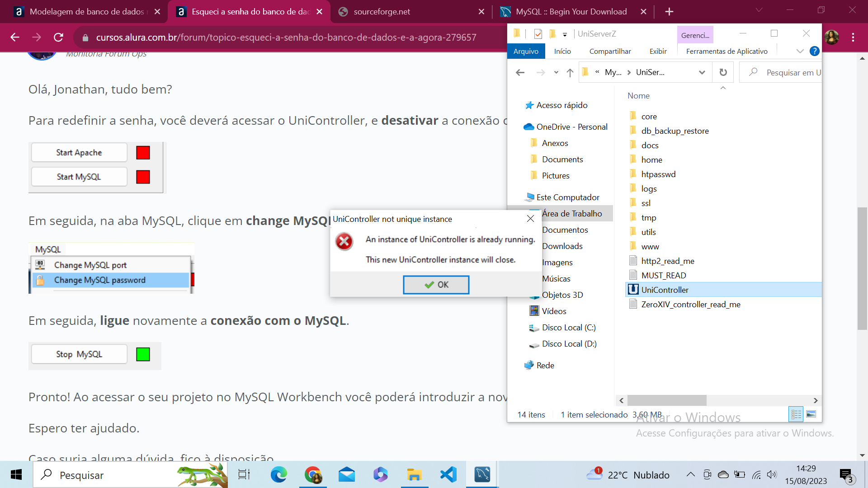
Task: Open Ferramentas de Aplicativo ribbon tab
Action: click(x=726, y=51)
